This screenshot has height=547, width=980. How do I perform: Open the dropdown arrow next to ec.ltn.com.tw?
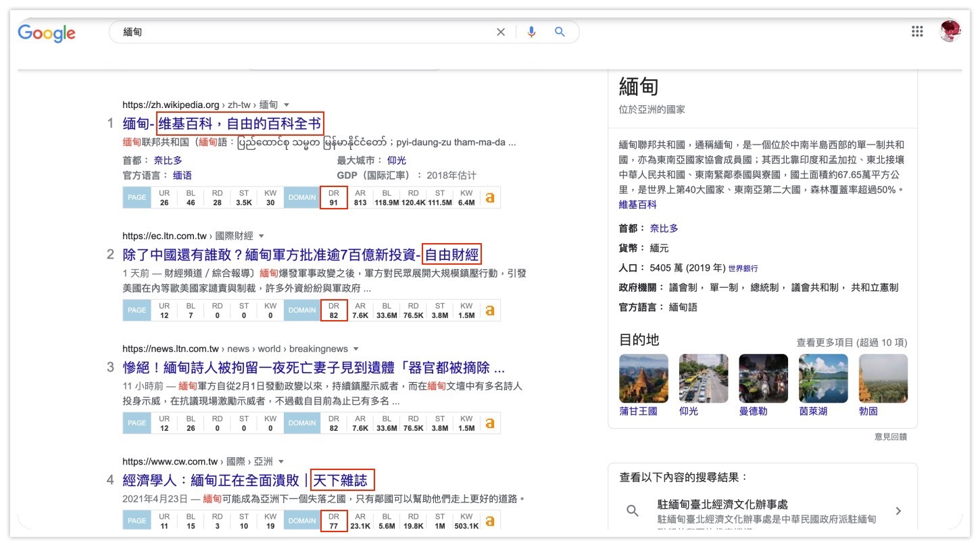coord(262,235)
